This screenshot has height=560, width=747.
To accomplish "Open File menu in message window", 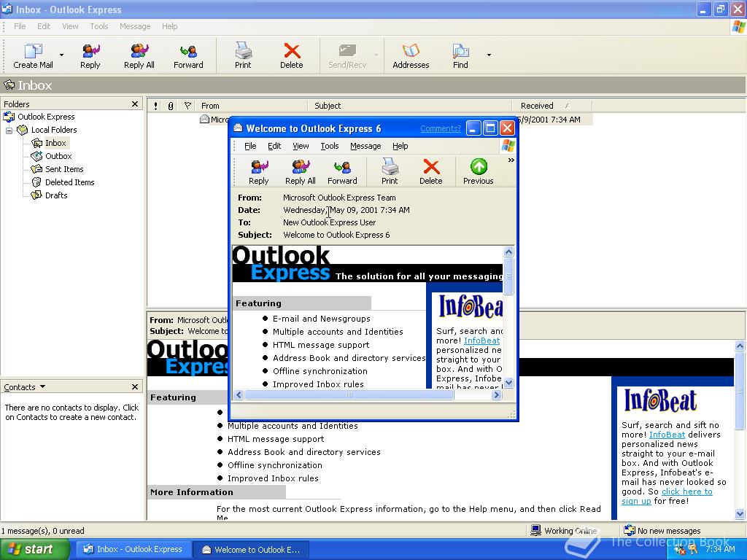I will [250, 146].
